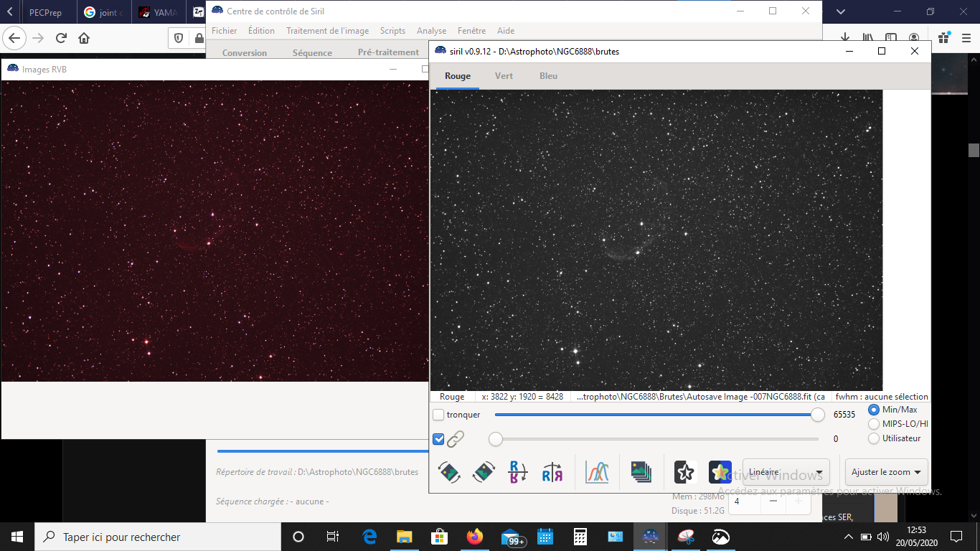
Task: Open Fichier menu in Siril control center
Action: coord(225,31)
